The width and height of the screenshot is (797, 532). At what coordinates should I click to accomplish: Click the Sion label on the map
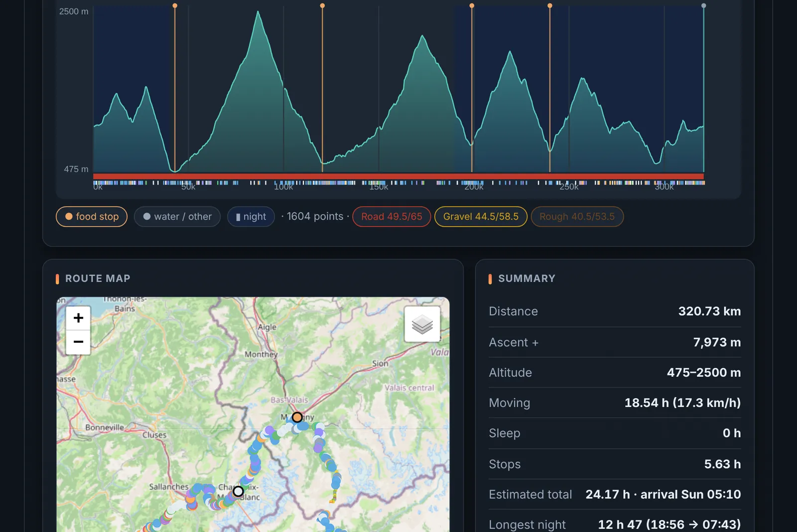pos(380,364)
